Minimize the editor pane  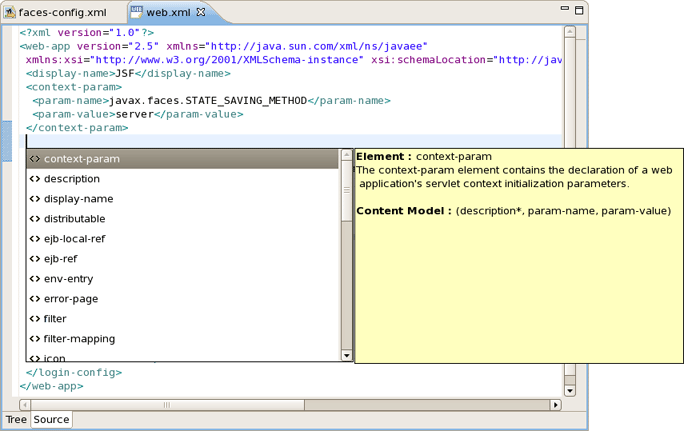(x=561, y=8)
